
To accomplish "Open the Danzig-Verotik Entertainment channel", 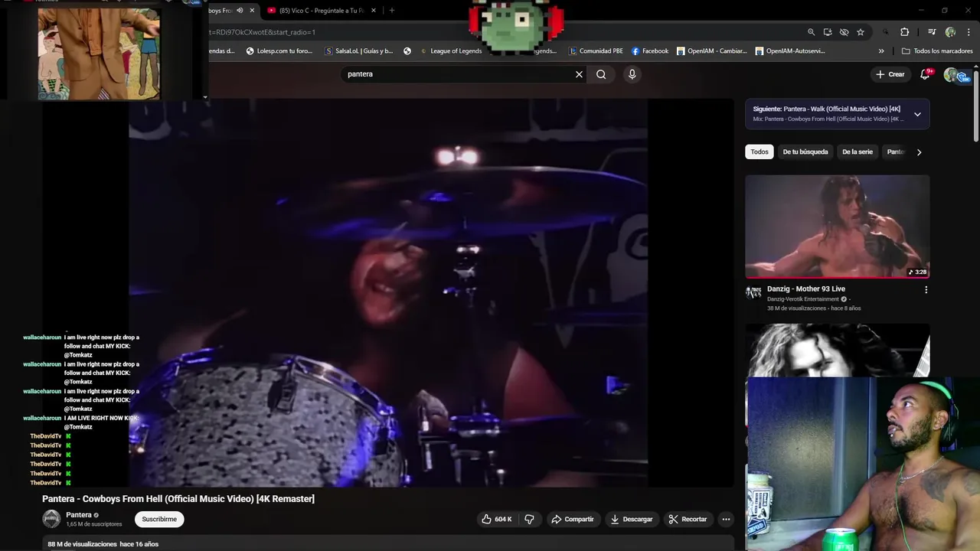I will coord(803,299).
